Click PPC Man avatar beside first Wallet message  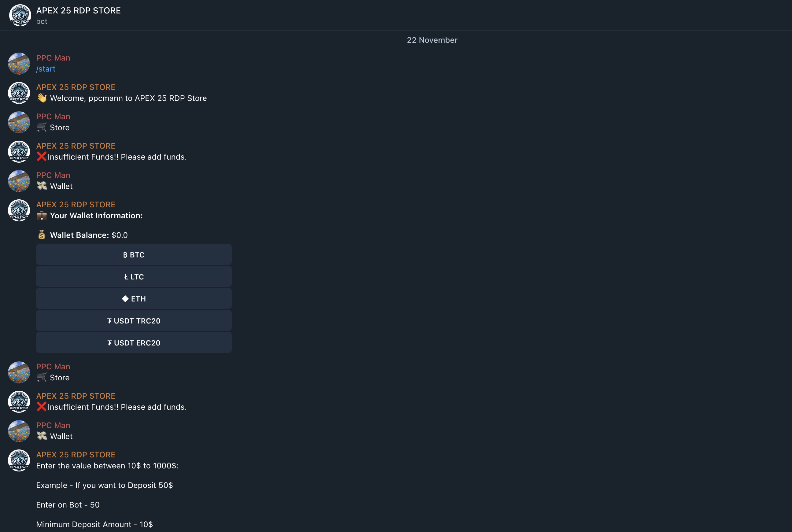(x=19, y=181)
